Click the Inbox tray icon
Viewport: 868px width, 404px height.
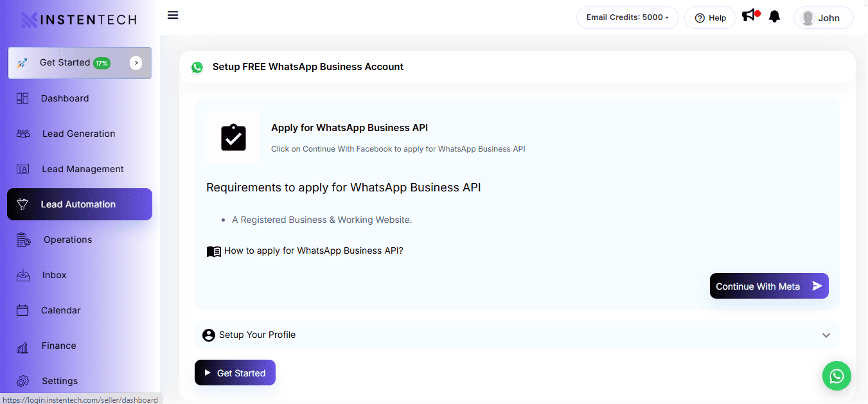click(23, 275)
